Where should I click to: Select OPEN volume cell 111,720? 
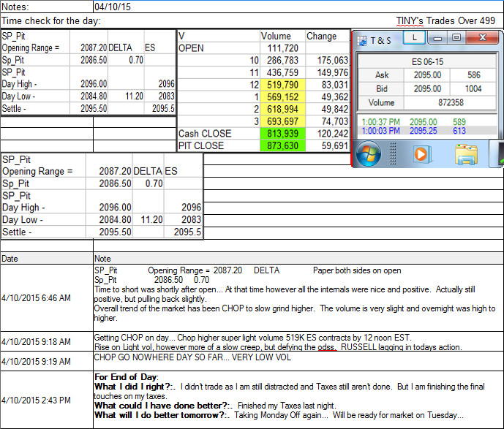tap(282, 48)
